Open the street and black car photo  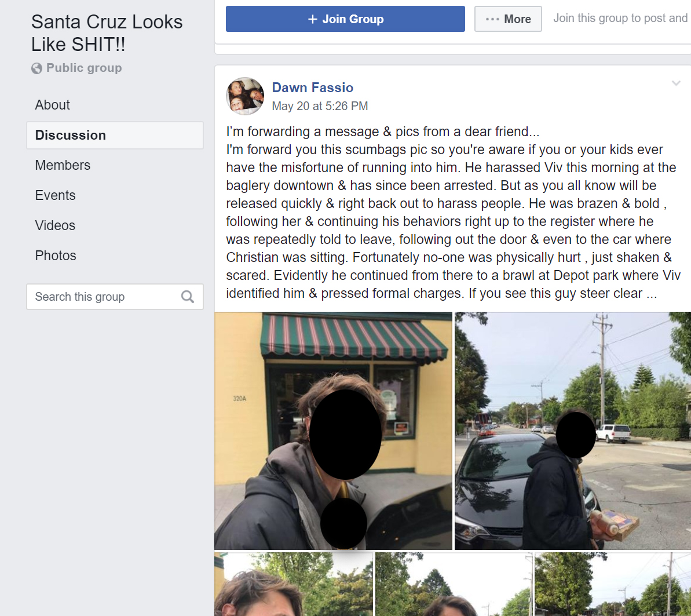click(572, 431)
